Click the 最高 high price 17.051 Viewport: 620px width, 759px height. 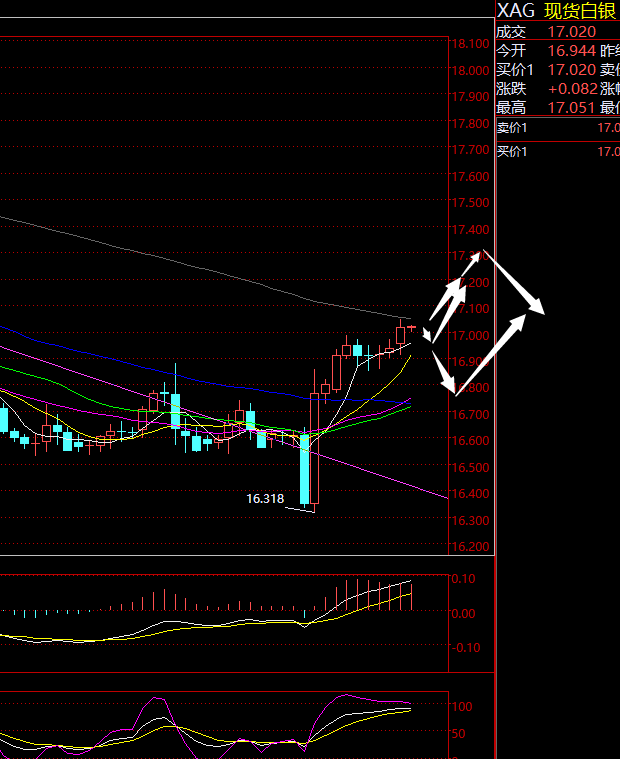(x=572, y=107)
